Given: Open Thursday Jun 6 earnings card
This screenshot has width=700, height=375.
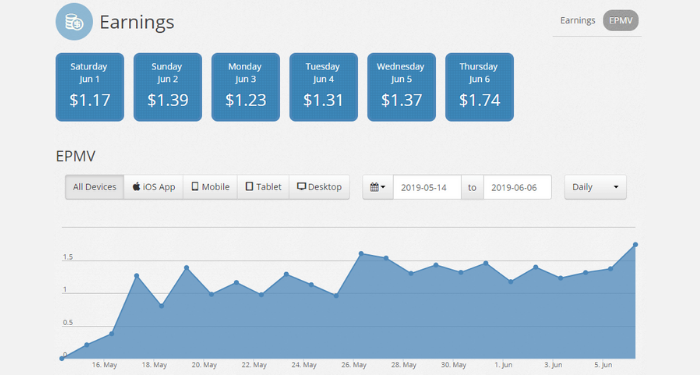Looking at the screenshot, I should point(479,87).
